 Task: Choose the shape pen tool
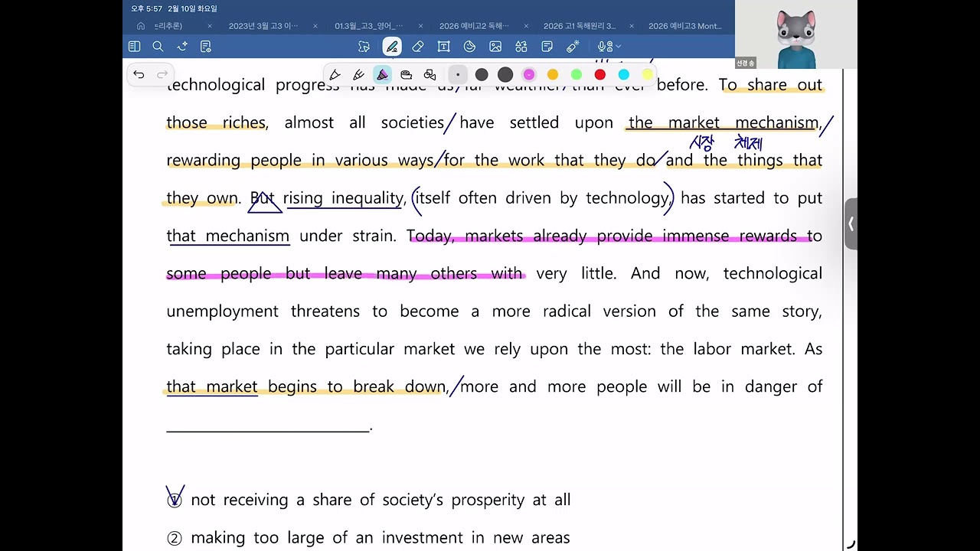[430, 74]
